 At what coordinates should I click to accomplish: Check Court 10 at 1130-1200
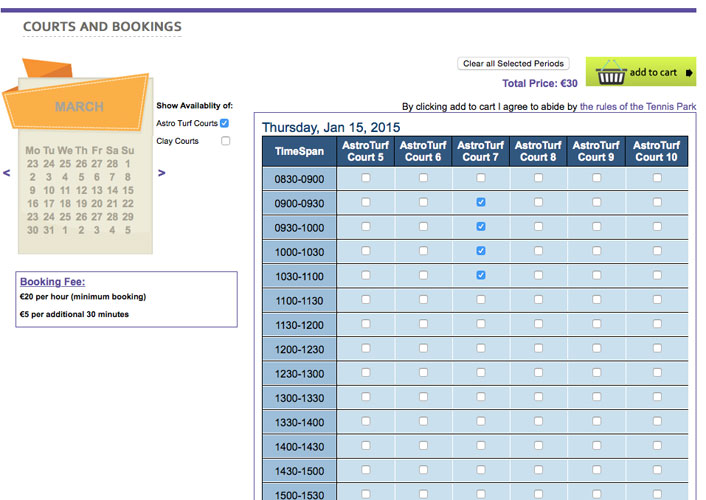(x=657, y=323)
